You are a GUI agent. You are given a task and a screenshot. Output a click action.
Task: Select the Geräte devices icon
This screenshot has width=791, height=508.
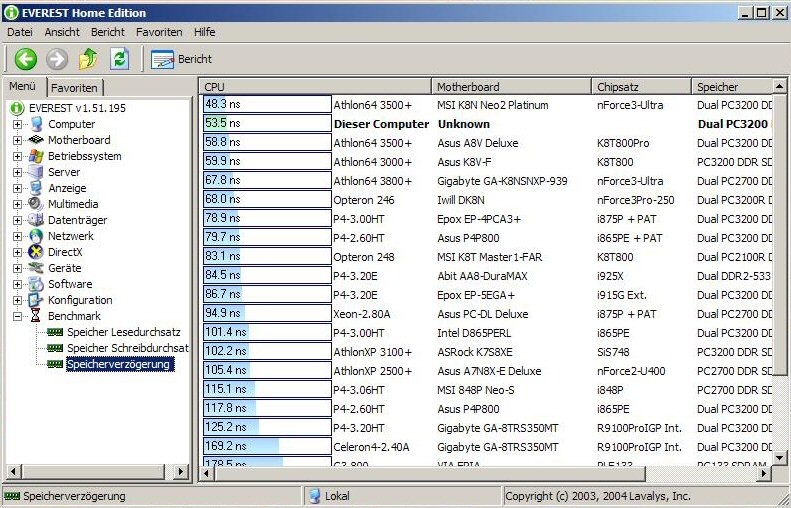click(36, 268)
